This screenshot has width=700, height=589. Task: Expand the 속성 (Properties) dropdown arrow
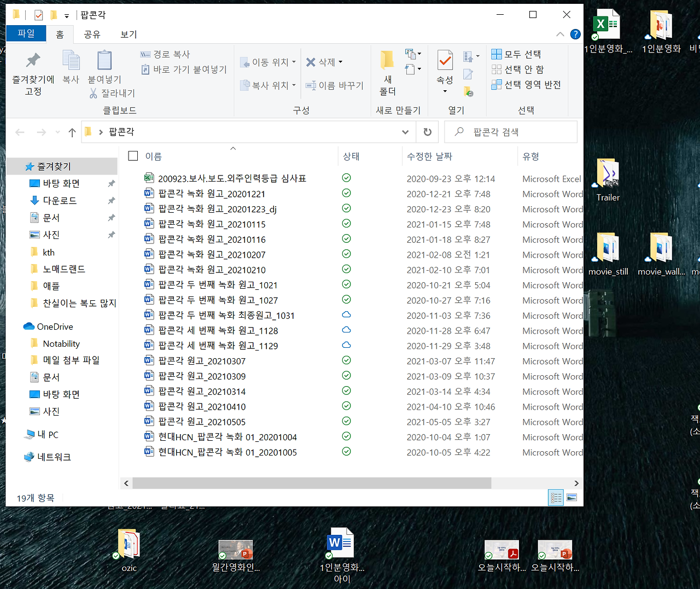[x=445, y=91]
